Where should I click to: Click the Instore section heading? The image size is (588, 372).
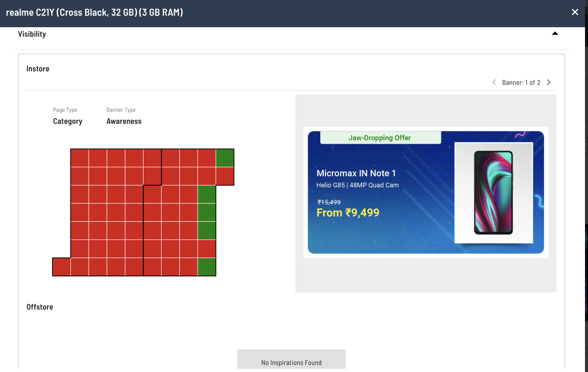[38, 69]
